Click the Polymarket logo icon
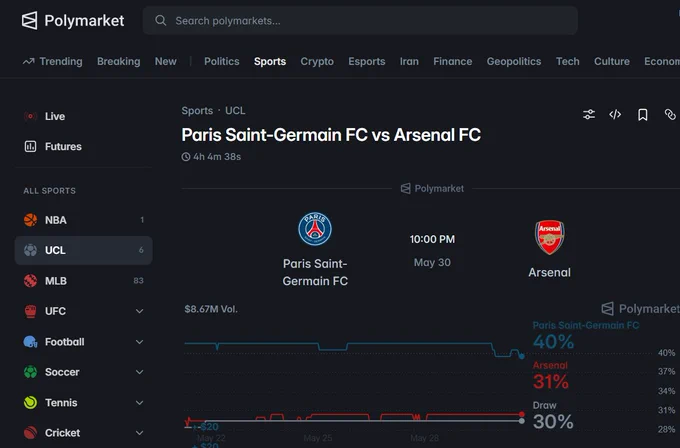This screenshot has height=448, width=680. [x=29, y=20]
